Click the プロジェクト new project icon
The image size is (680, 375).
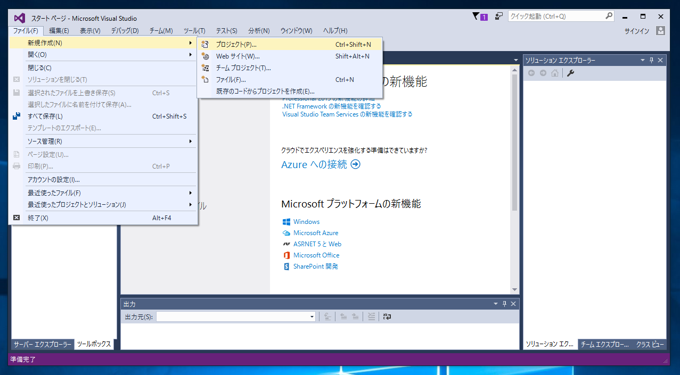coord(206,45)
